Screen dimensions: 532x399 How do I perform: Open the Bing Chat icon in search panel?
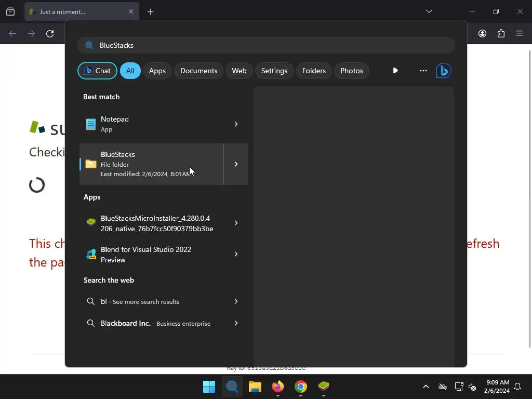tap(443, 71)
